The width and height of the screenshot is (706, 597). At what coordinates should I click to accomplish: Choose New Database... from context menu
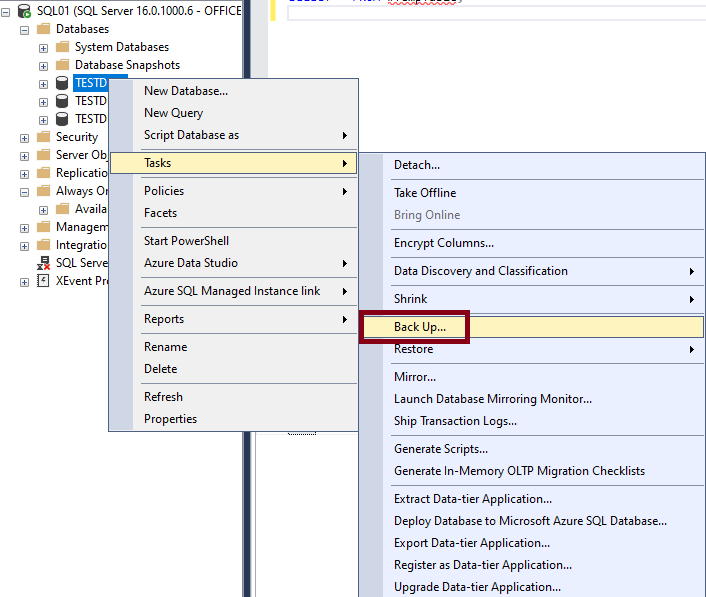[233, 91]
